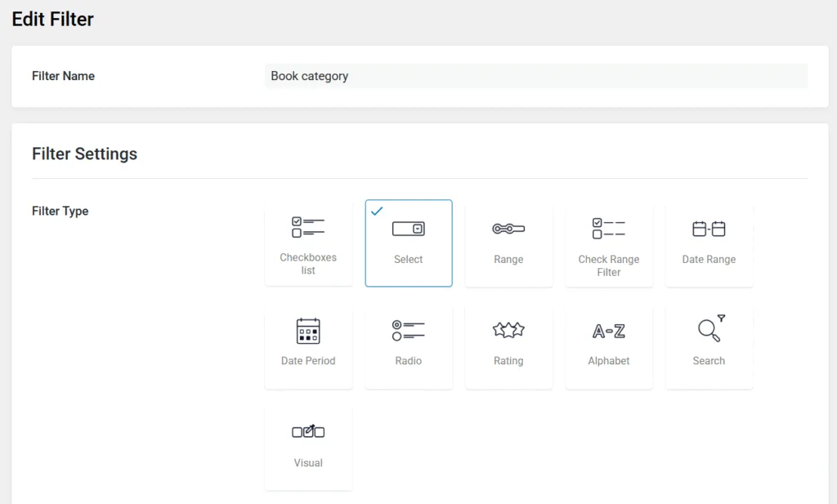Pick the Rating stars filter icon
Screen dimensions: 837x504
tap(508, 330)
